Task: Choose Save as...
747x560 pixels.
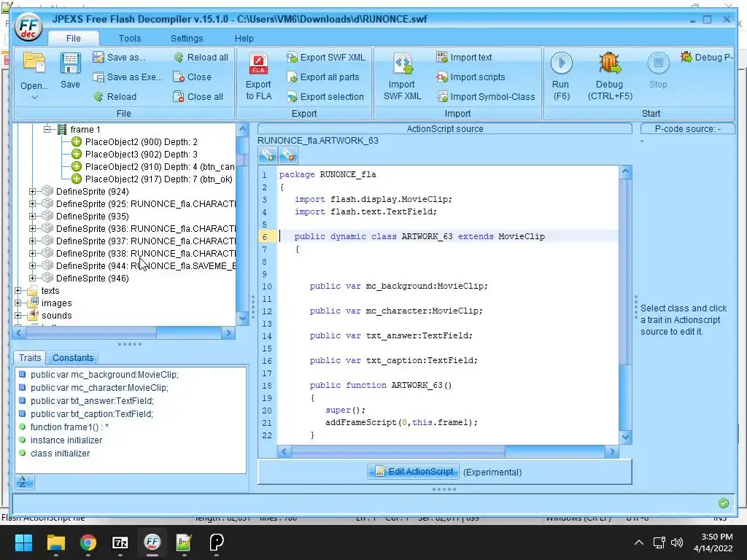Action: coord(120,58)
